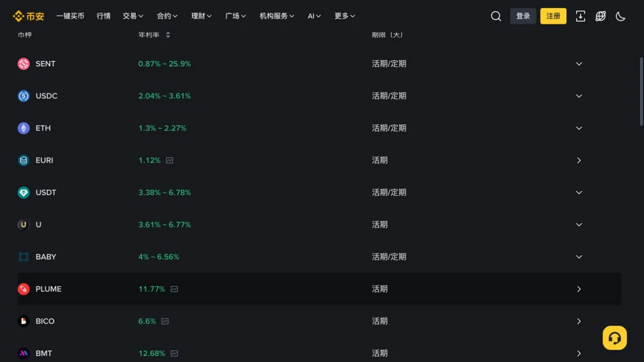Open the EURI row right arrow

[579, 160]
